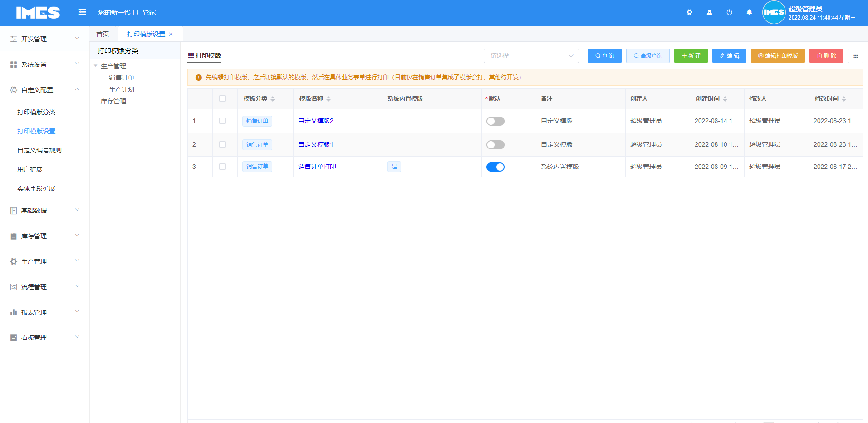Open the notification bell icon

pos(749,12)
